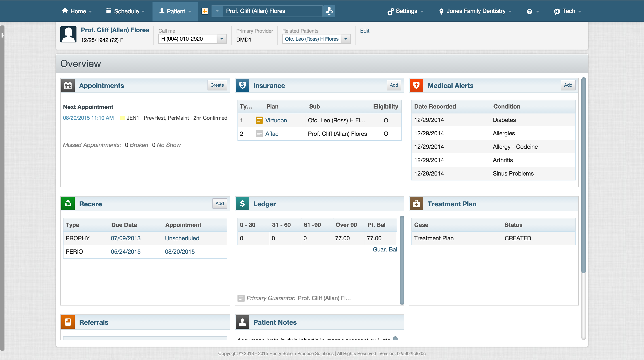Viewport: 644px width, 360px height.
Task: Click the Ledger dollar sign icon
Action: click(242, 204)
